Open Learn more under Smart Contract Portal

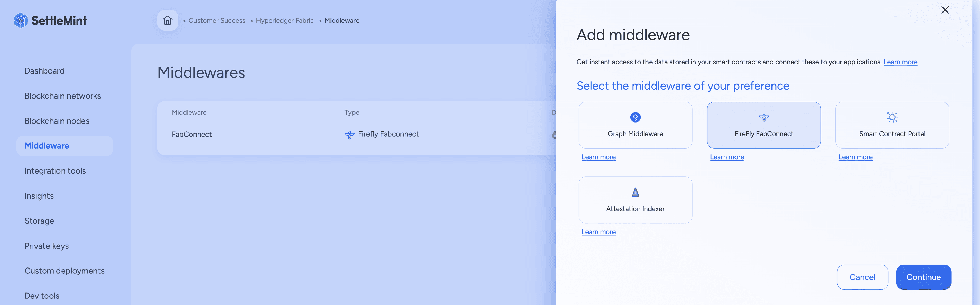point(855,157)
